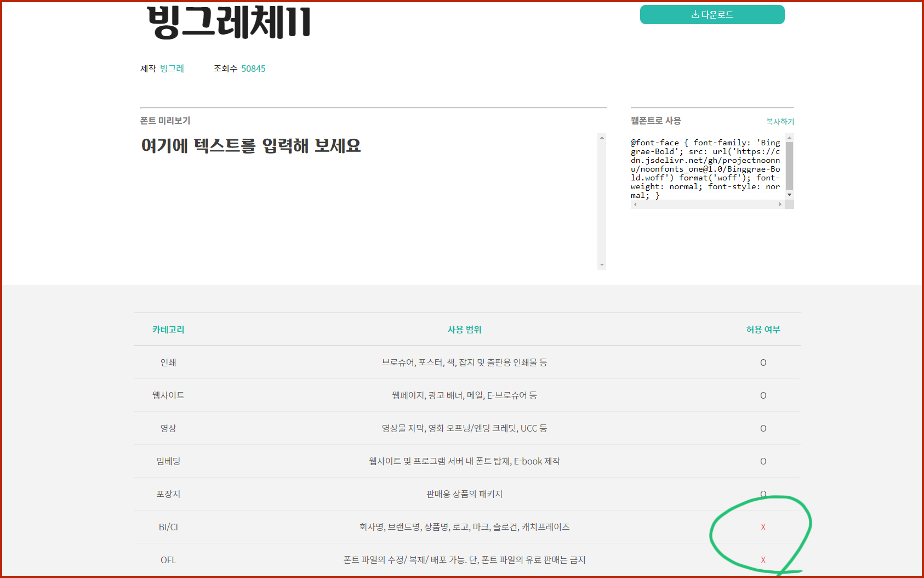The width and height of the screenshot is (924, 578).
Task: Click the 임베딩 category cell
Action: (168, 461)
